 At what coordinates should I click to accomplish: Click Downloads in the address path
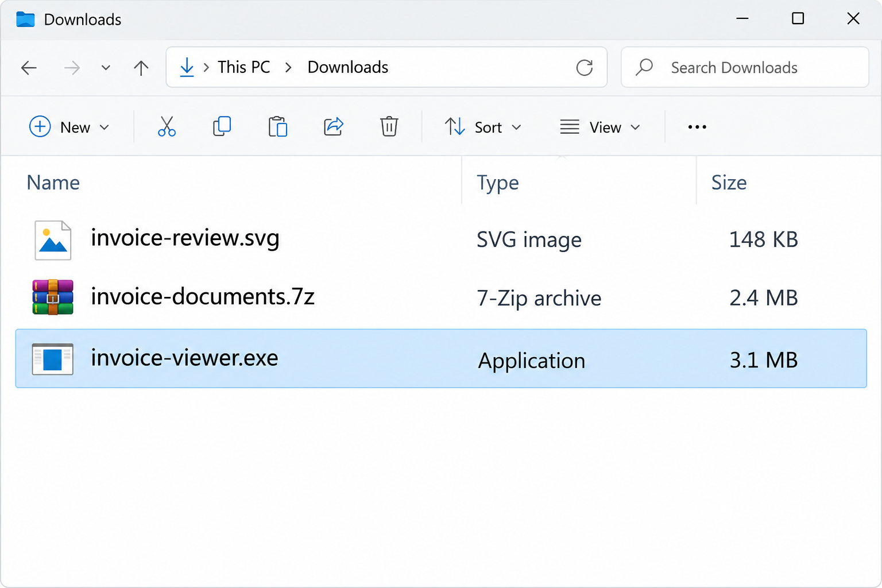pos(348,67)
